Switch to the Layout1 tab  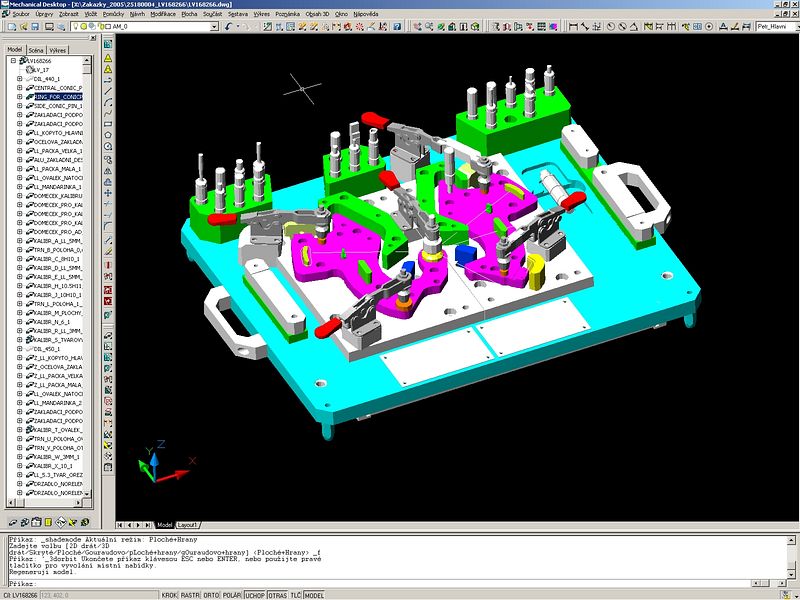(x=188, y=524)
